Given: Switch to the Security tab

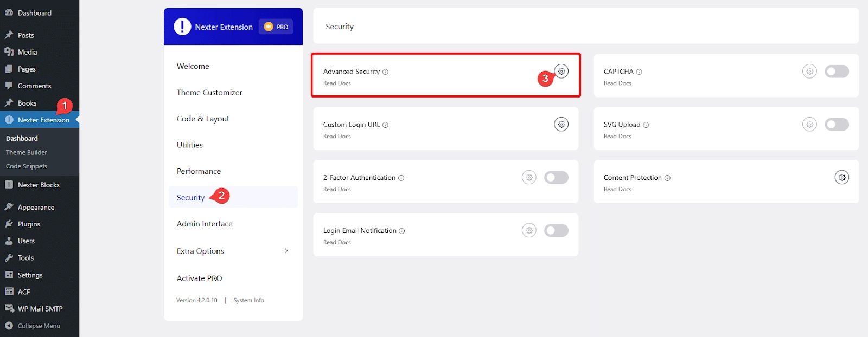Looking at the screenshot, I should (x=190, y=197).
